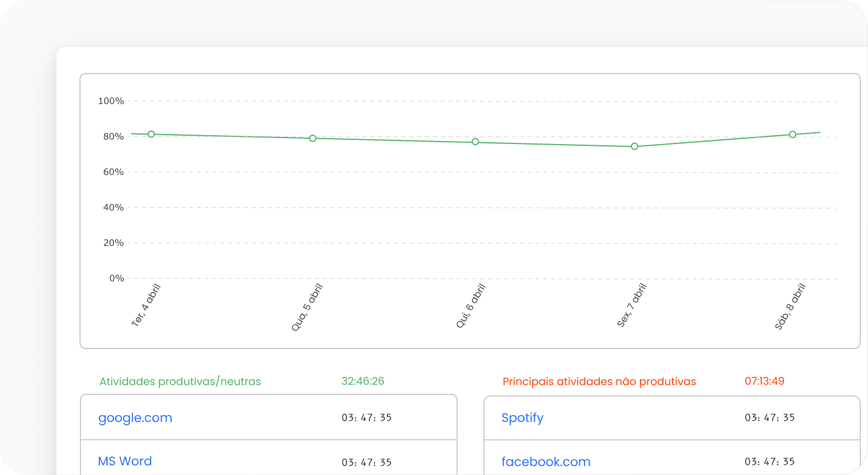Click the 'Sex, 7 abril' x-axis label

pos(632,305)
